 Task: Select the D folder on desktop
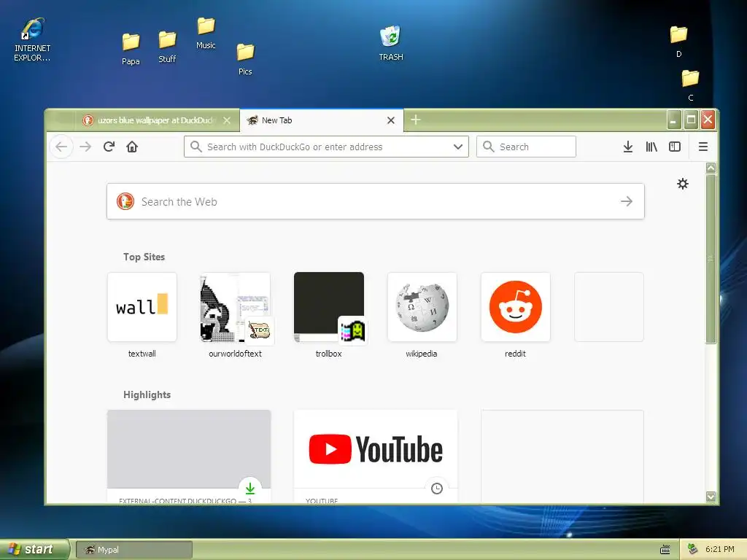click(679, 41)
